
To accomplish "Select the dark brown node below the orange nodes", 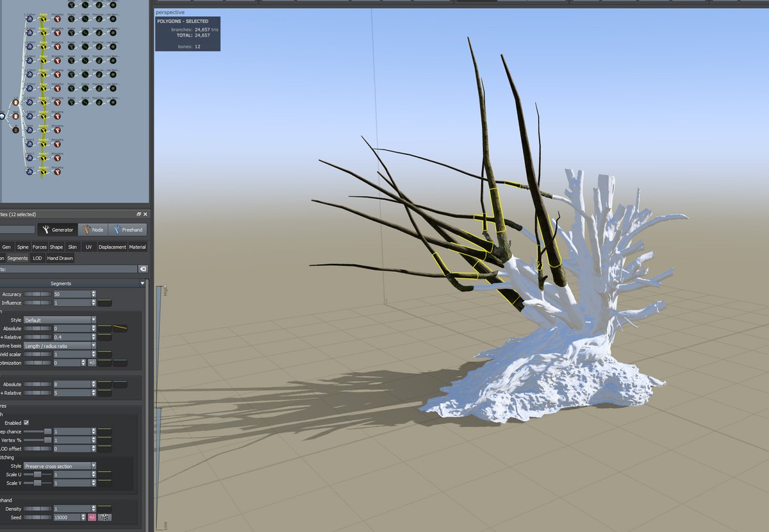I will coord(16,130).
